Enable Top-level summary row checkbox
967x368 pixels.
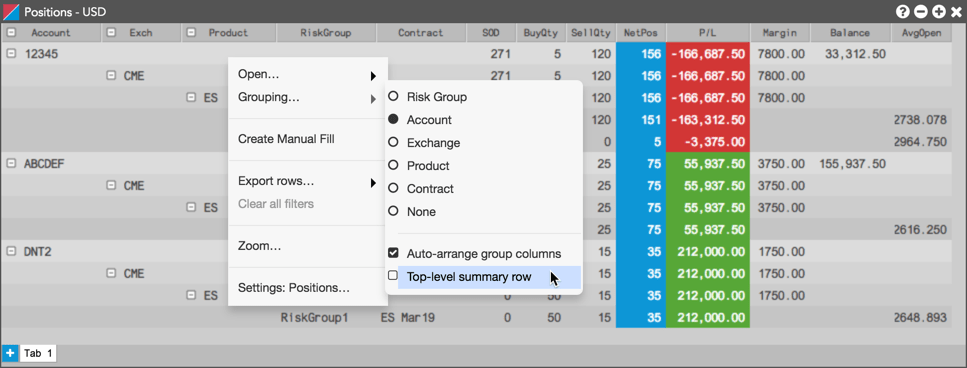392,276
